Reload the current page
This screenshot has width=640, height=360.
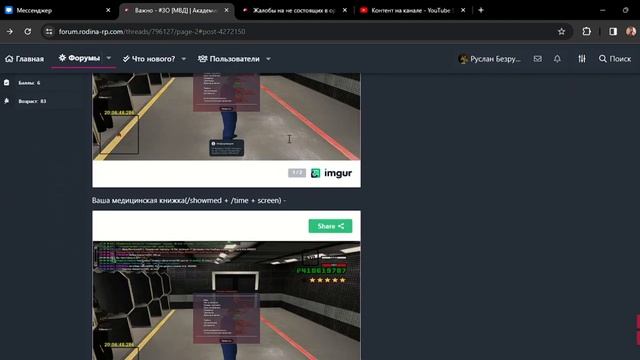(x=27, y=31)
